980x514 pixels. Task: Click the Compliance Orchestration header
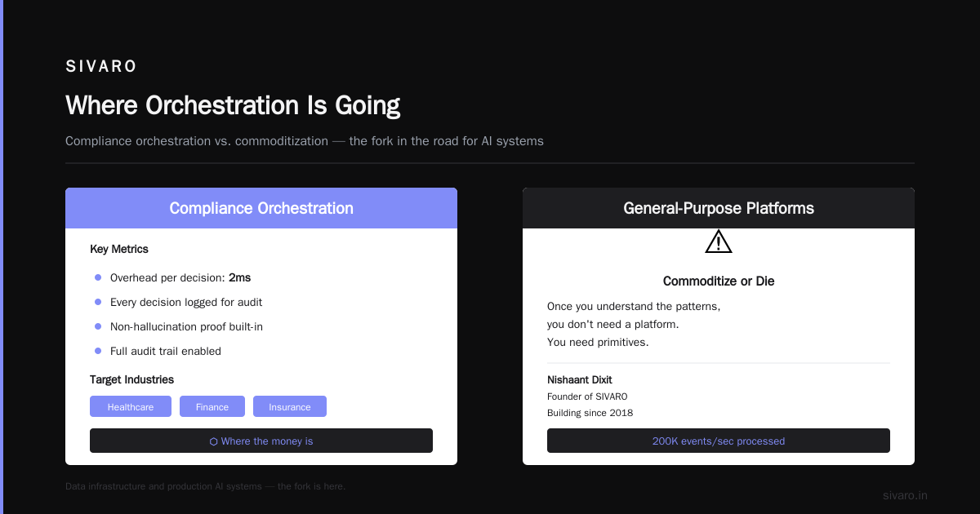tap(261, 208)
